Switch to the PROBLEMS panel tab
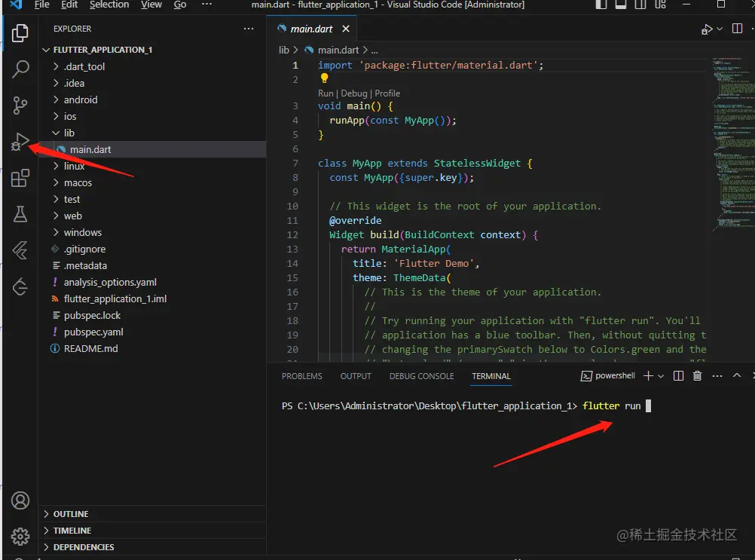Viewport: 755px width, 560px height. pyautogui.click(x=302, y=376)
